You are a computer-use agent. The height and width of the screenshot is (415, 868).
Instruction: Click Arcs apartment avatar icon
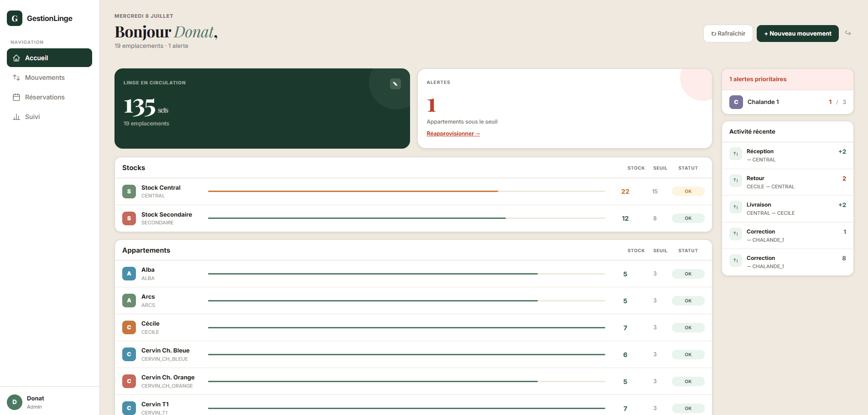click(129, 301)
